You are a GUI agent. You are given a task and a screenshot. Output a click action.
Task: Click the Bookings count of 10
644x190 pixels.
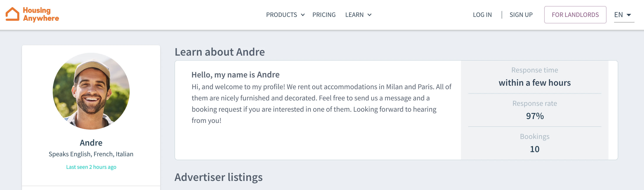tap(534, 149)
